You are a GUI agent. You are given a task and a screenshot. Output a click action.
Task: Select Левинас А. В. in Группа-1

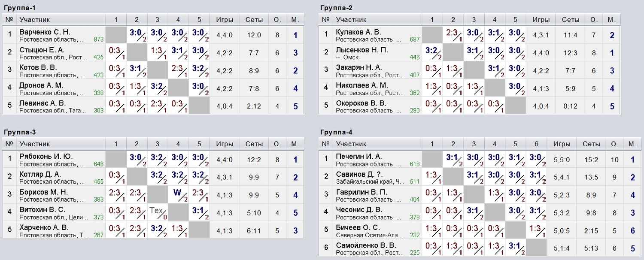[x=43, y=103]
